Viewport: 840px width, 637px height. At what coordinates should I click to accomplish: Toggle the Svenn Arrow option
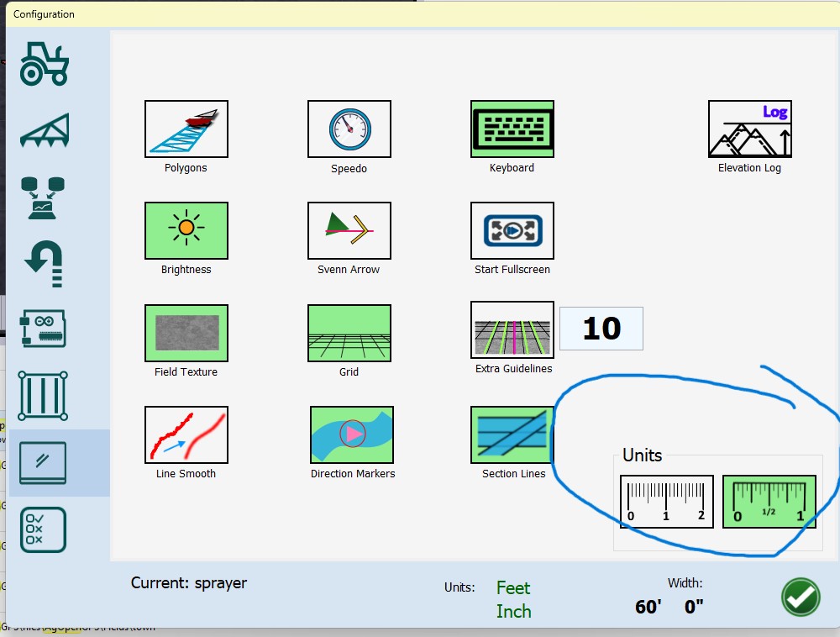tap(349, 230)
